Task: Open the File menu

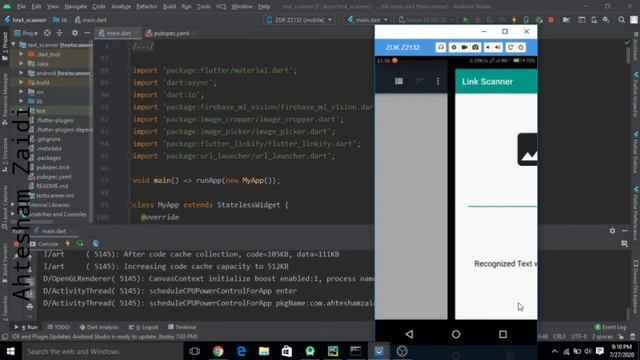Action: click(21, 7)
